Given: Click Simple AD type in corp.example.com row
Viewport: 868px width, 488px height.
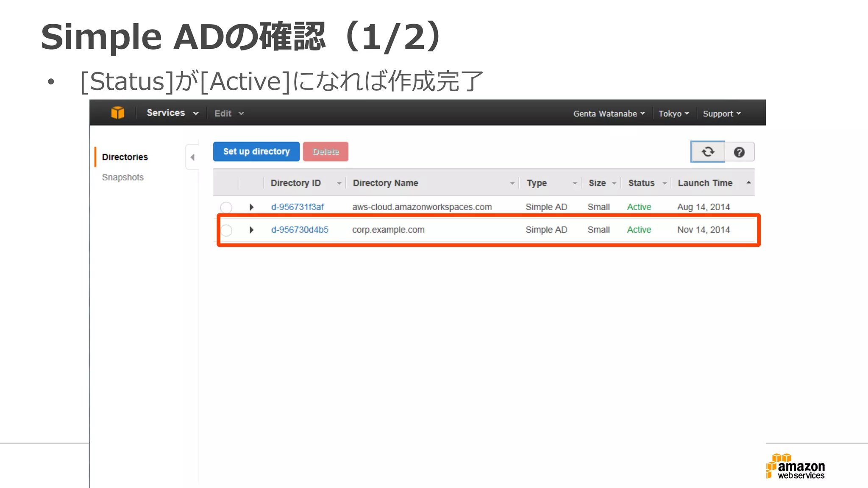Looking at the screenshot, I should [546, 230].
